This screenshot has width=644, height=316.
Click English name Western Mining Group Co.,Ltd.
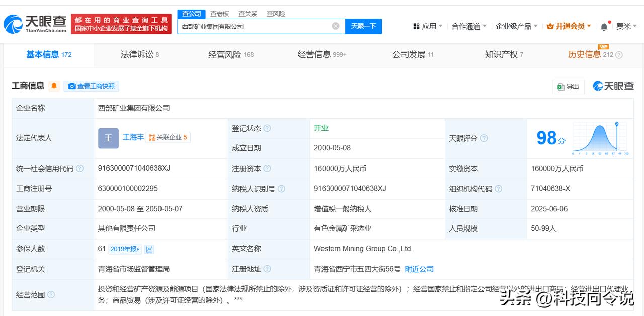[x=363, y=249]
